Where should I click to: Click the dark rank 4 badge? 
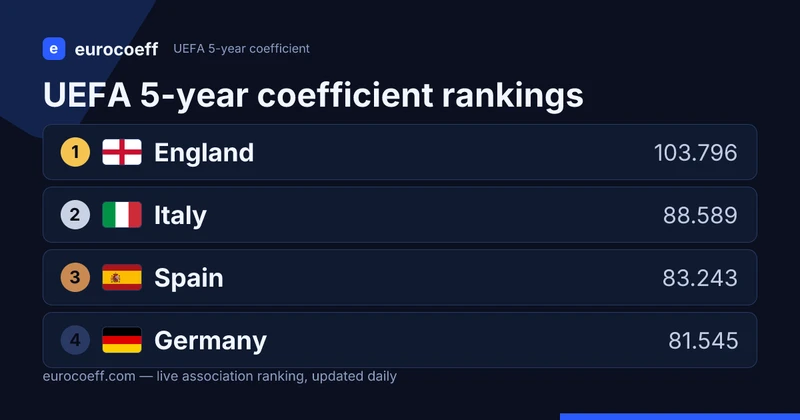[76, 340]
